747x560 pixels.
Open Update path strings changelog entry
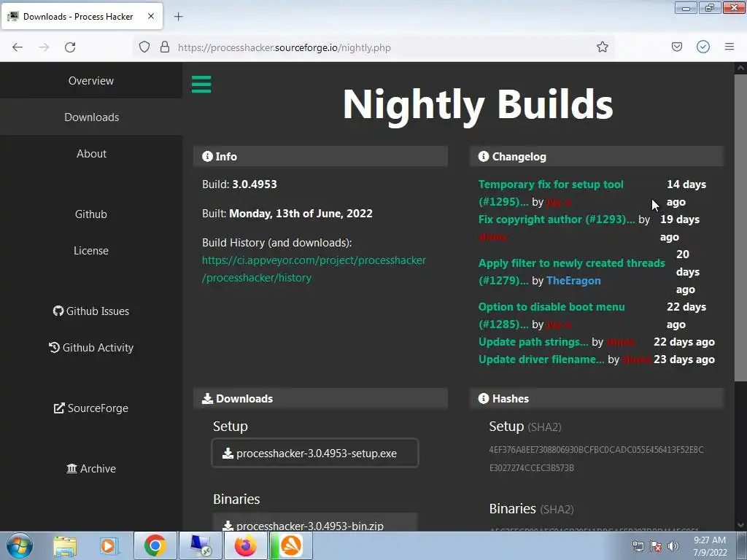(x=533, y=342)
